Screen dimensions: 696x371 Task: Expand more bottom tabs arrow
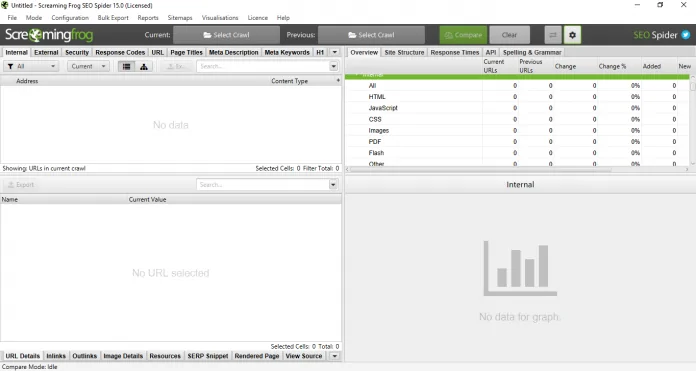click(x=335, y=356)
